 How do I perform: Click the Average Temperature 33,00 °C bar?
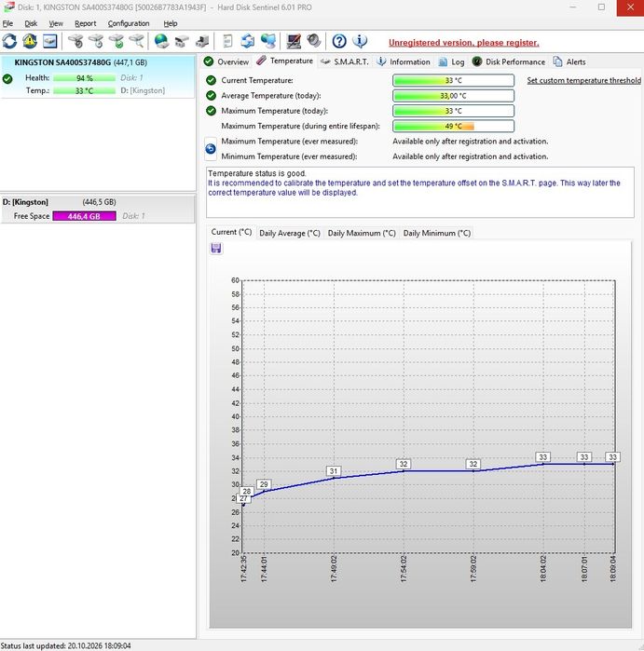coord(453,96)
